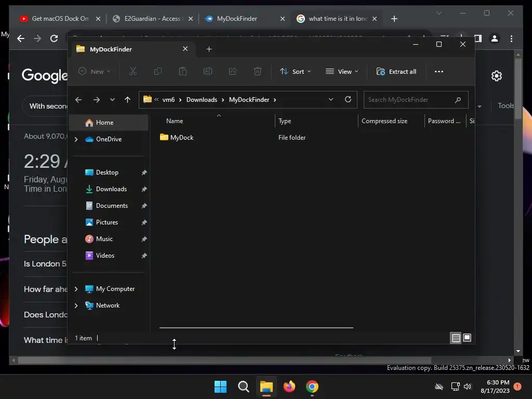Click vm6 in the breadcrumb path
The width and height of the screenshot is (532, 399).
[x=168, y=99]
